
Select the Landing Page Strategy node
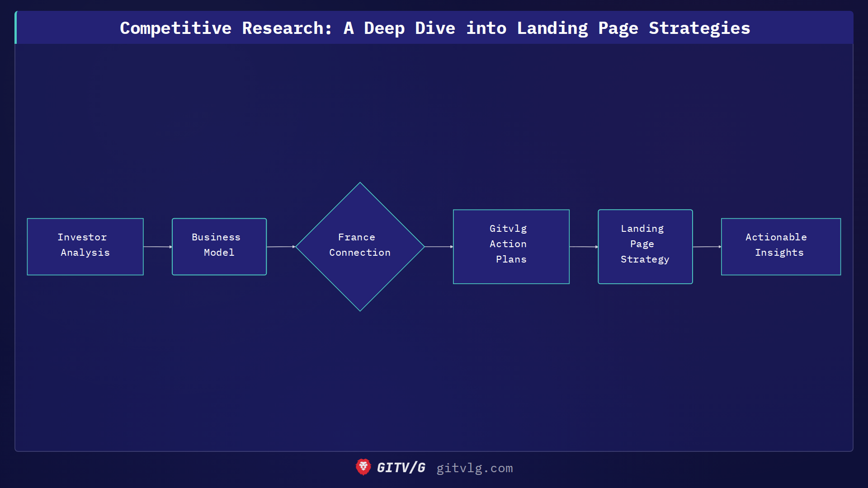(645, 246)
